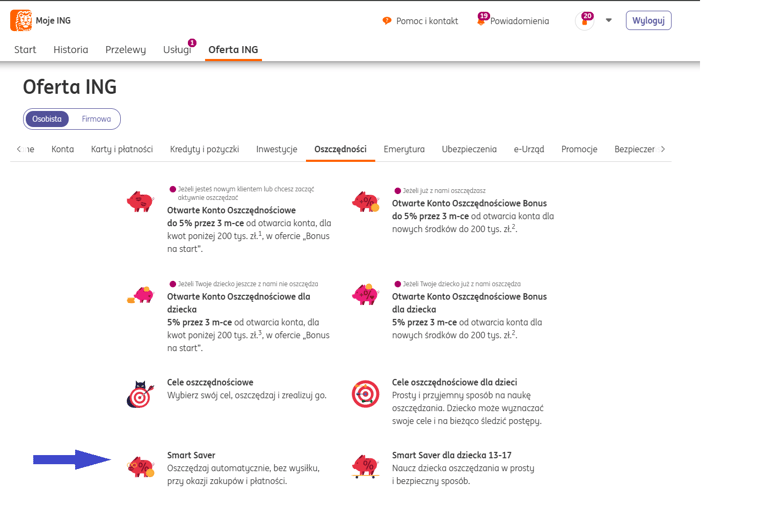Click piggy icon for Bonus dla dziecka

coord(366,295)
